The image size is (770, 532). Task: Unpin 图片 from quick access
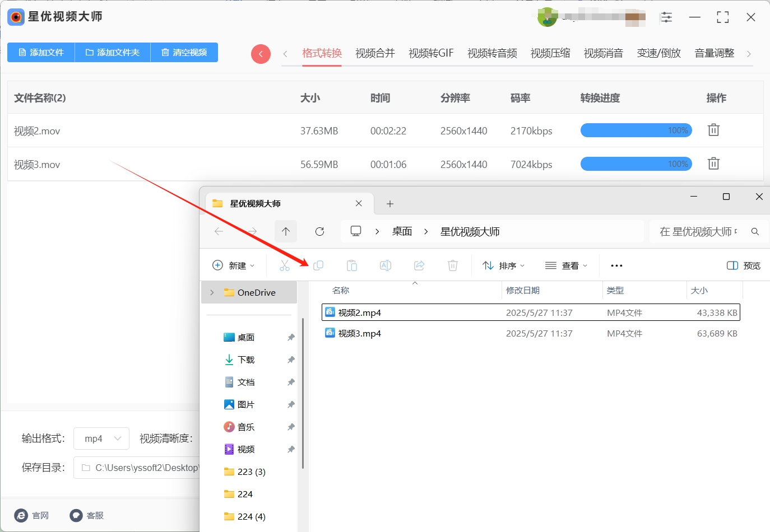point(291,404)
